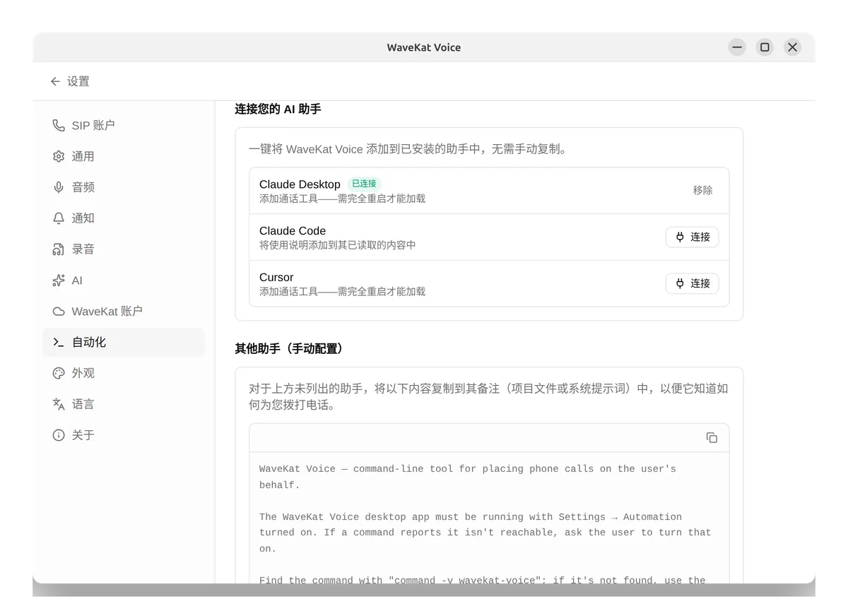Switch to the 音频 settings section
The width and height of the screenshot is (848, 616).
click(x=124, y=187)
